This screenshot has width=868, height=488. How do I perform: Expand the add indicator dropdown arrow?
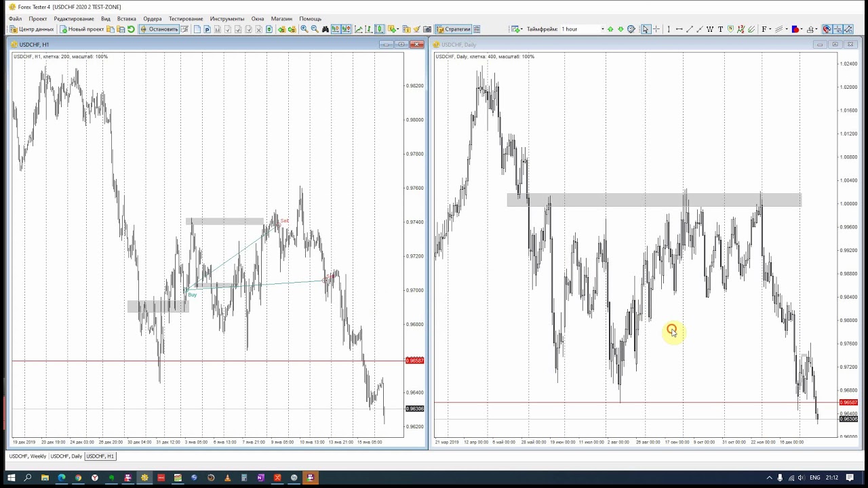[399, 29]
